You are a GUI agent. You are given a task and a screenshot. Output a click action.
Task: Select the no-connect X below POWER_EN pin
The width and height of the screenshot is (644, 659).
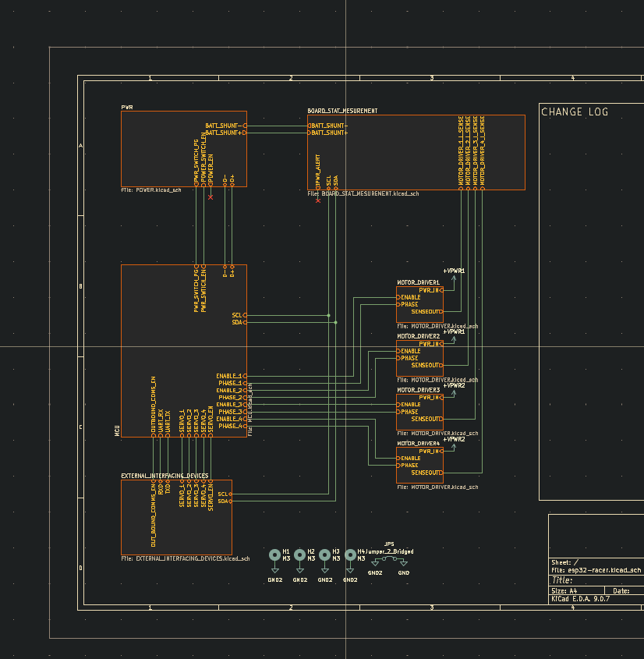point(211,197)
